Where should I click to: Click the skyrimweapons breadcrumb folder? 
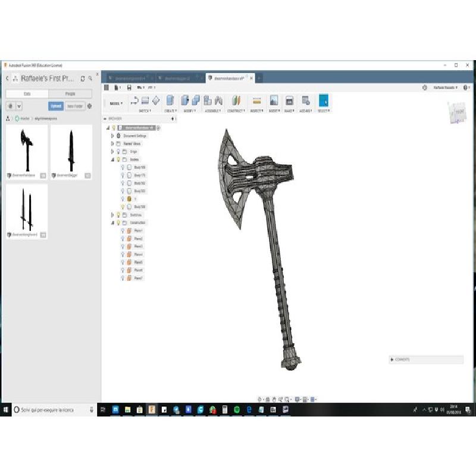pyautogui.click(x=46, y=118)
